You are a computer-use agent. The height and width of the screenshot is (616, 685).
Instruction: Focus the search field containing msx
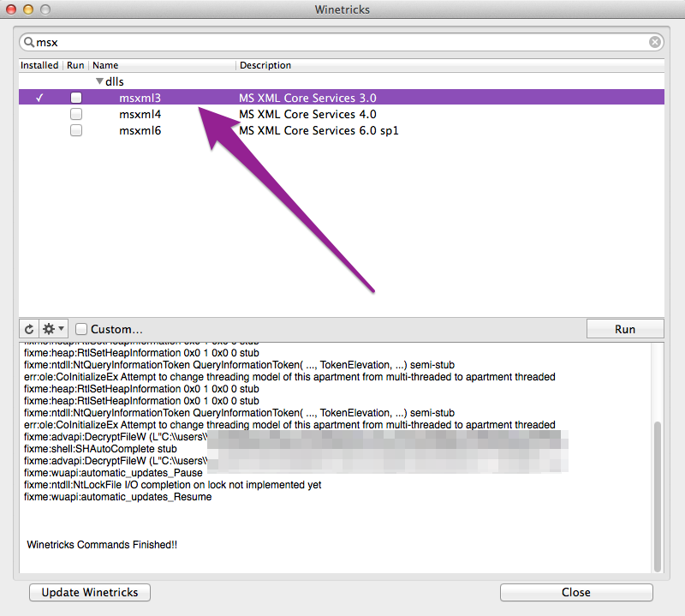(342, 42)
